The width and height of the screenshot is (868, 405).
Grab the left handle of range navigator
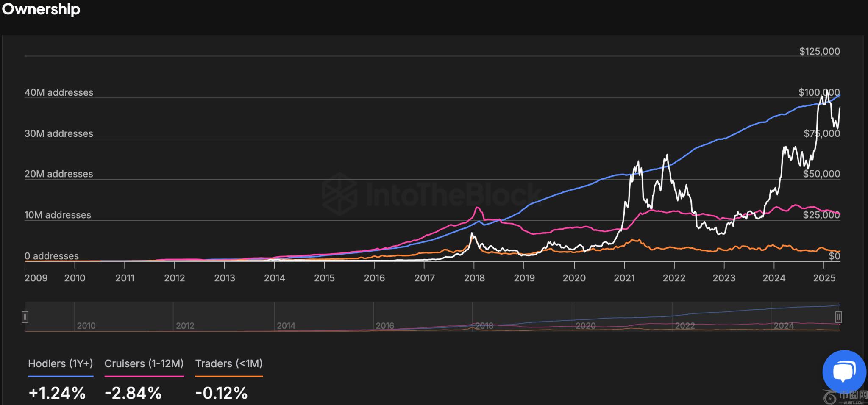click(x=25, y=316)
